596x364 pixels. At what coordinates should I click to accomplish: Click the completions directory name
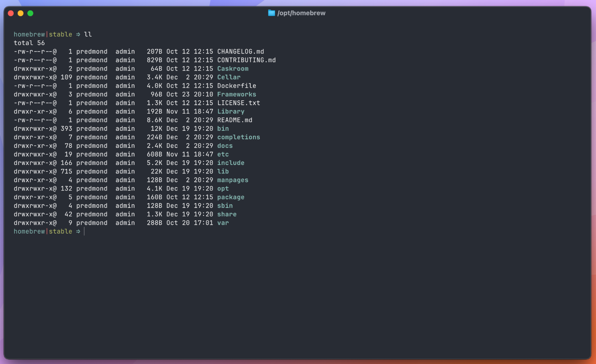pos(238,137)
